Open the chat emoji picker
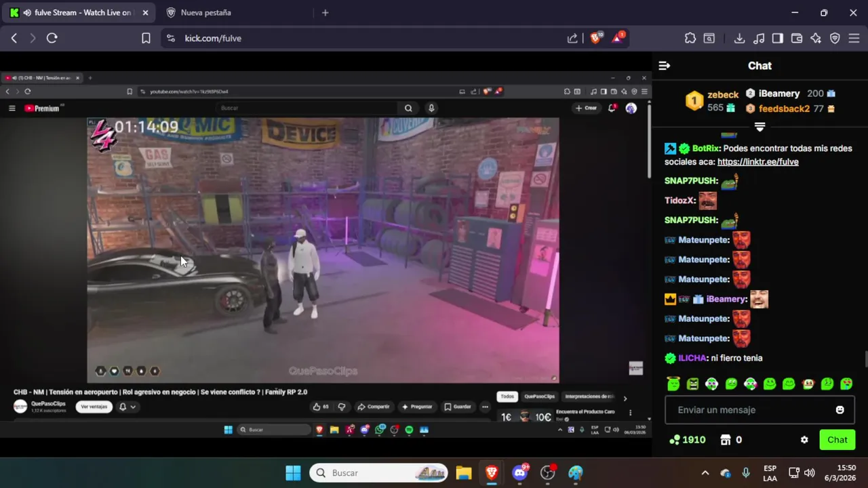 tap(840, 410)
